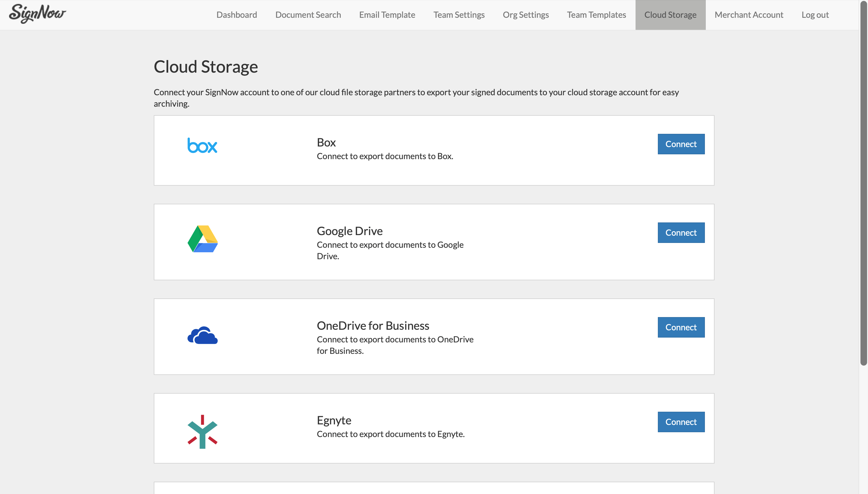This screenshot has height=494, width=868.
Task: Select the Cloud Storage tab
Action: (670, 15)
